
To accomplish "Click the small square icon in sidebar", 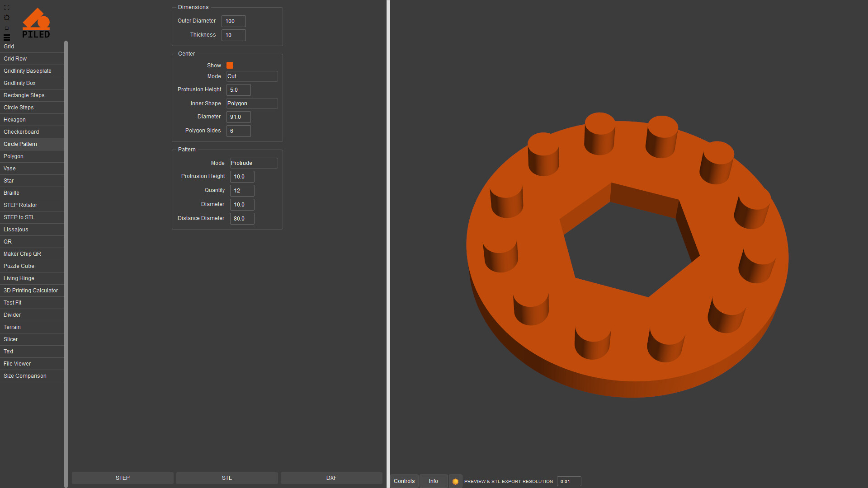I will point(7,28).
